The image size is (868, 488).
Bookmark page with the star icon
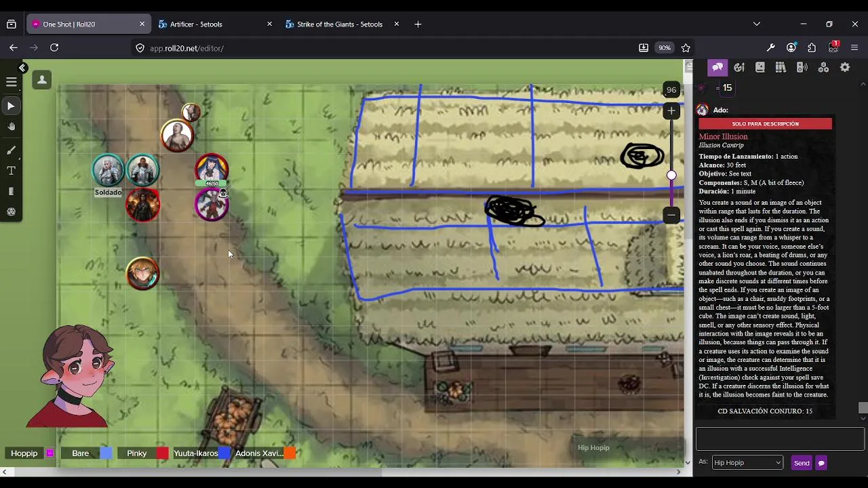[x=686, y=48]
